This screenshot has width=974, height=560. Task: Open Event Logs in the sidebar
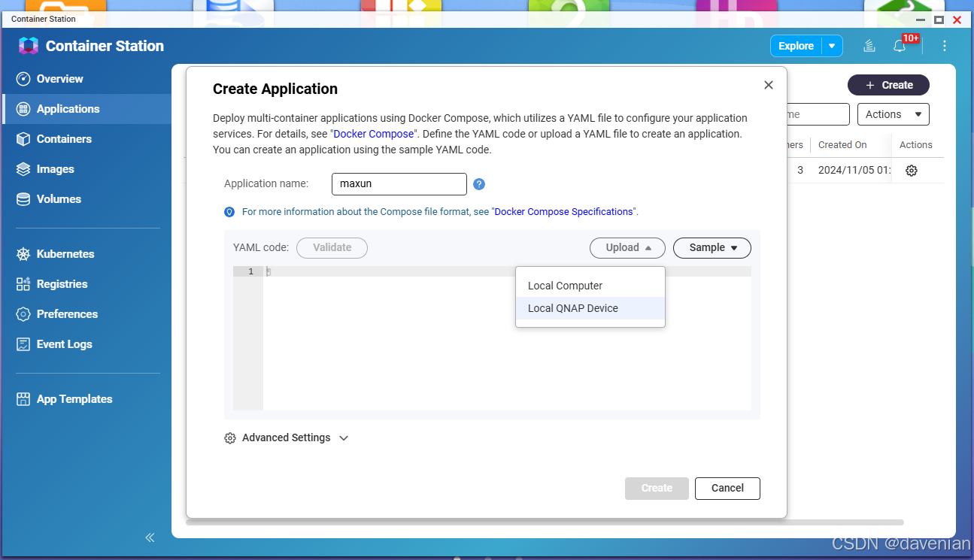click(x=86, y=344)
